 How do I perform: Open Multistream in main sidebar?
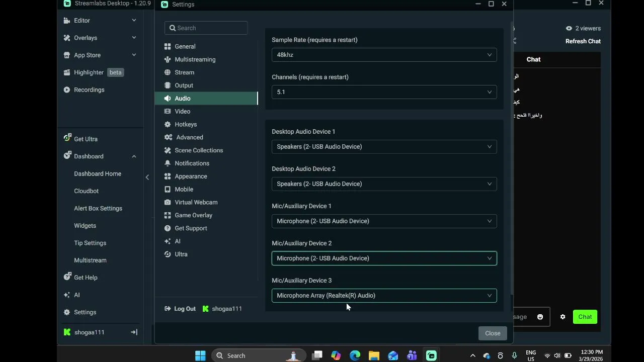(90, 260)
